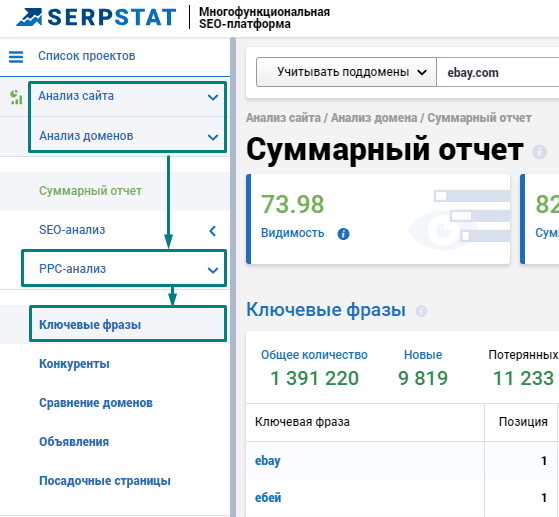The image size is (559, 517).
Task: Expand PPC-анализ chevron
Action: coord(213,270)
